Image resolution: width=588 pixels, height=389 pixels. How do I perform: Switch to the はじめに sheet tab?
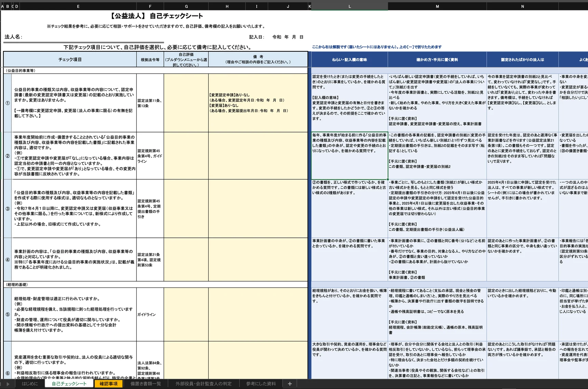click(30, 384)
